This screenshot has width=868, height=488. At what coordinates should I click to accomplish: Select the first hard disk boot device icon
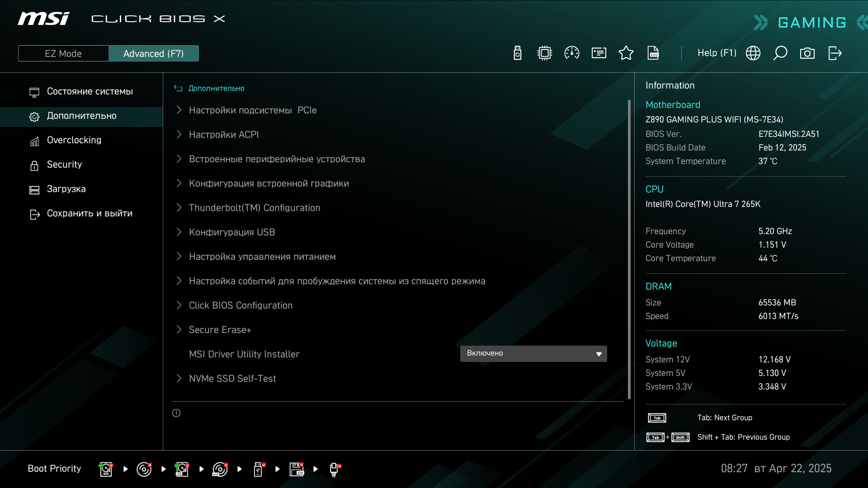point(106,469)
